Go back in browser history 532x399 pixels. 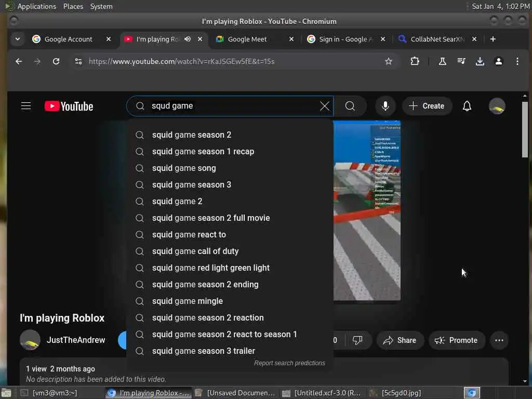click(x=19, y=61)
